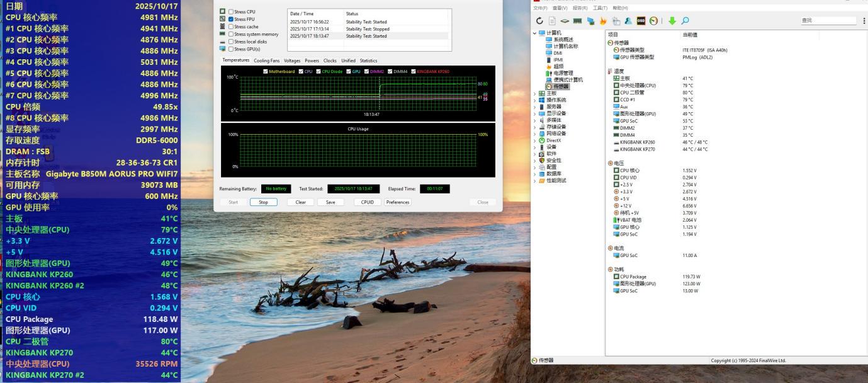Viewport: 868px width, 383px height.
Task: Expand the 主板 tree node
Action: click(535, 93)
